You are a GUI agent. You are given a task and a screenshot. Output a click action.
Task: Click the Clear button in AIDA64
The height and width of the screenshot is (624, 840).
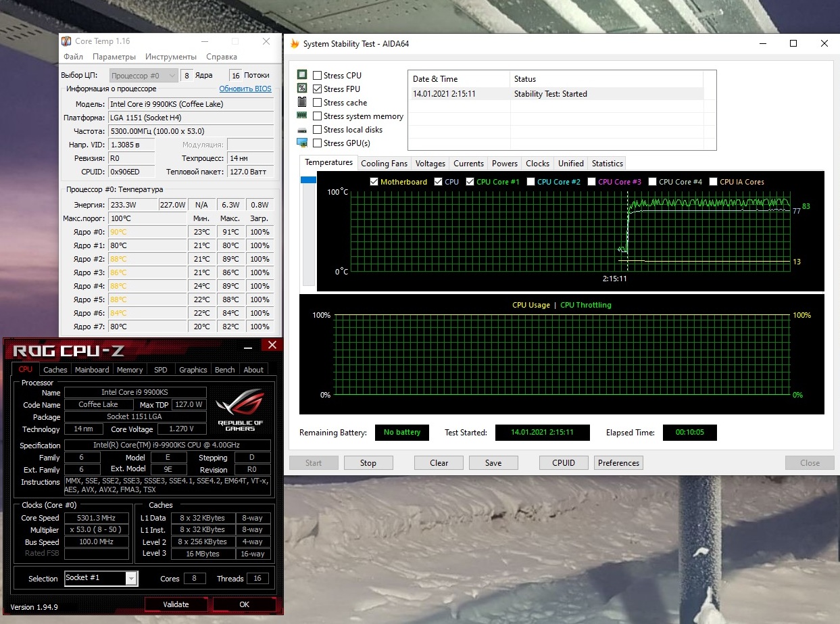[x=439, y=463]
